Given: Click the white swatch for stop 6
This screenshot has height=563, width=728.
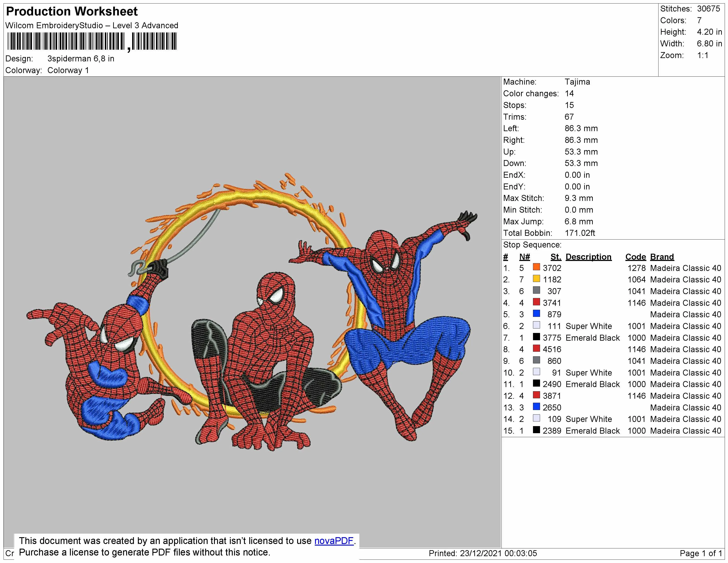Looking at the screenshot, I should (x=536, y=325).
